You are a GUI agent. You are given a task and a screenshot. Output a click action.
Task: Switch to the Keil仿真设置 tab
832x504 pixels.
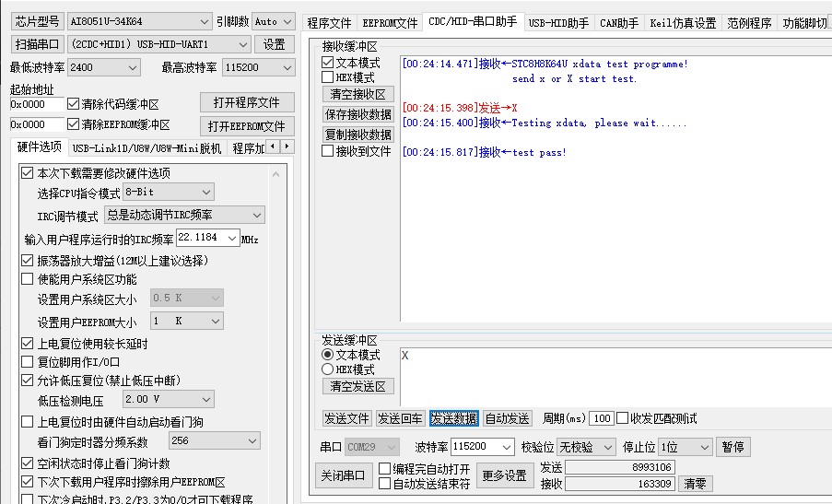683,23
